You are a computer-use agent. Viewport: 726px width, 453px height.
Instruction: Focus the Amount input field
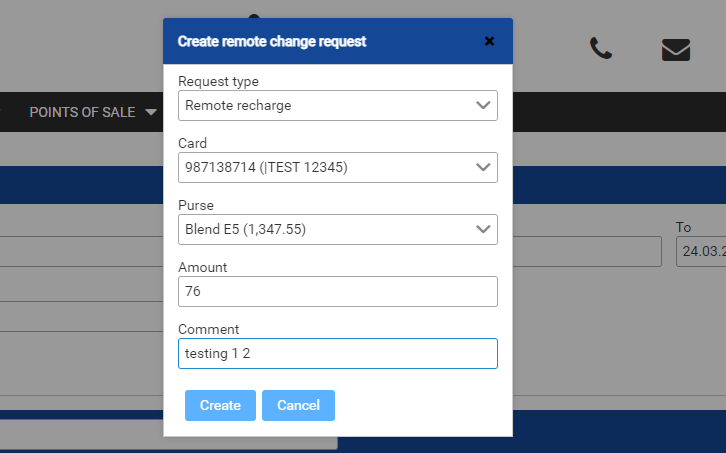(338, 291)
